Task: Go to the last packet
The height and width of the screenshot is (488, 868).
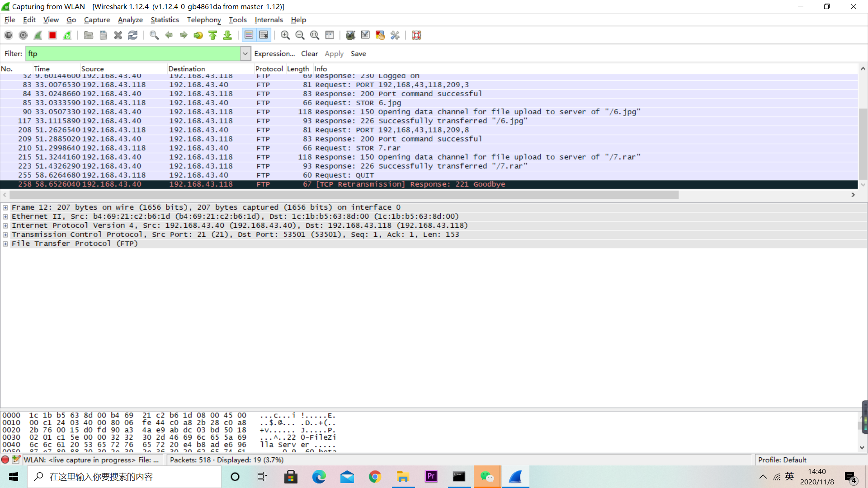Action: (227, 35)
